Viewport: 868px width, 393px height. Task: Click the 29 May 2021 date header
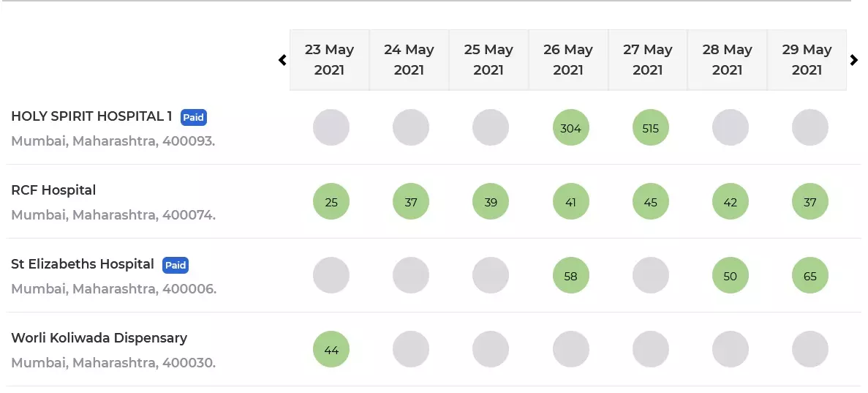pyautogui.click(x=807, y=60)
